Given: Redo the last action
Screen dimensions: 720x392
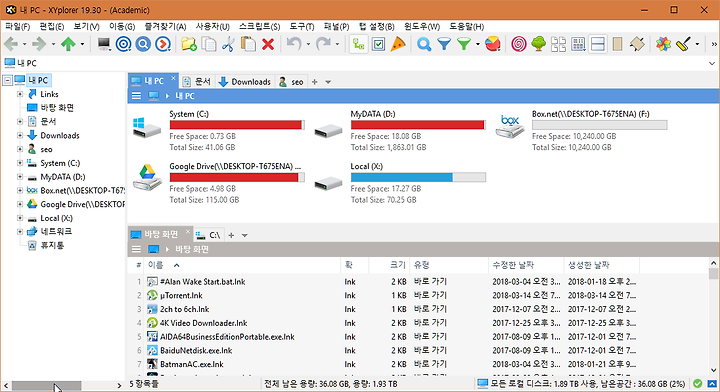Looking at the screenshot, I should tap(323, 44).
